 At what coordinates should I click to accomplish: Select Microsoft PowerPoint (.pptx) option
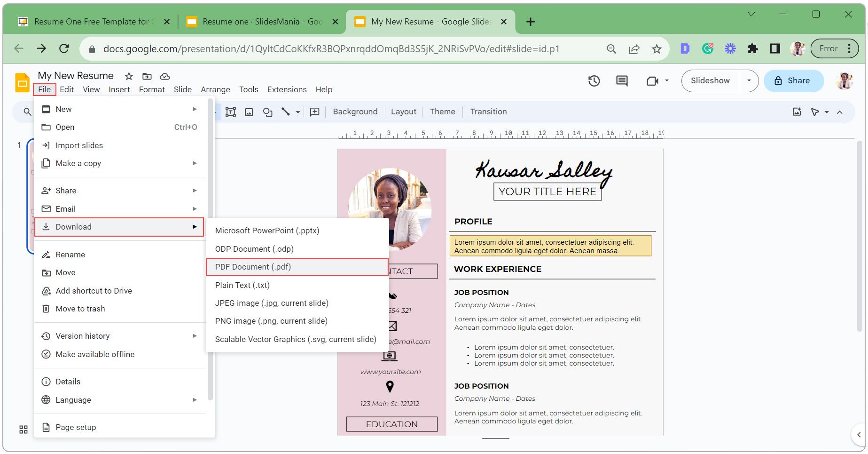[x=267, y=231]
